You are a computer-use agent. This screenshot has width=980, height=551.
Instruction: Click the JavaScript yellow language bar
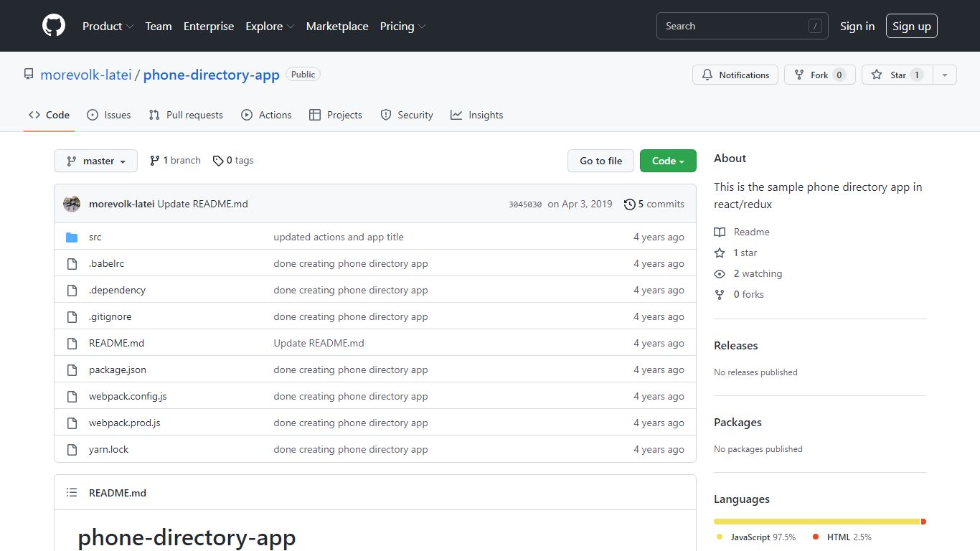817,522
